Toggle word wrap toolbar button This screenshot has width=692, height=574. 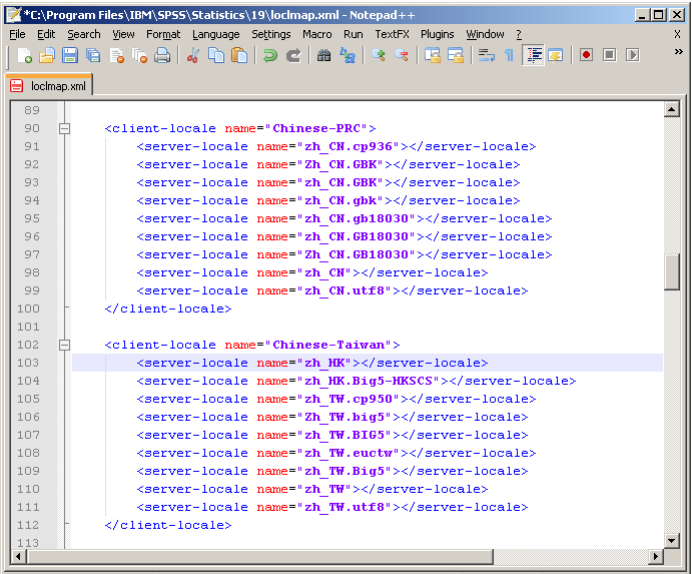click(x=487, y=56)
